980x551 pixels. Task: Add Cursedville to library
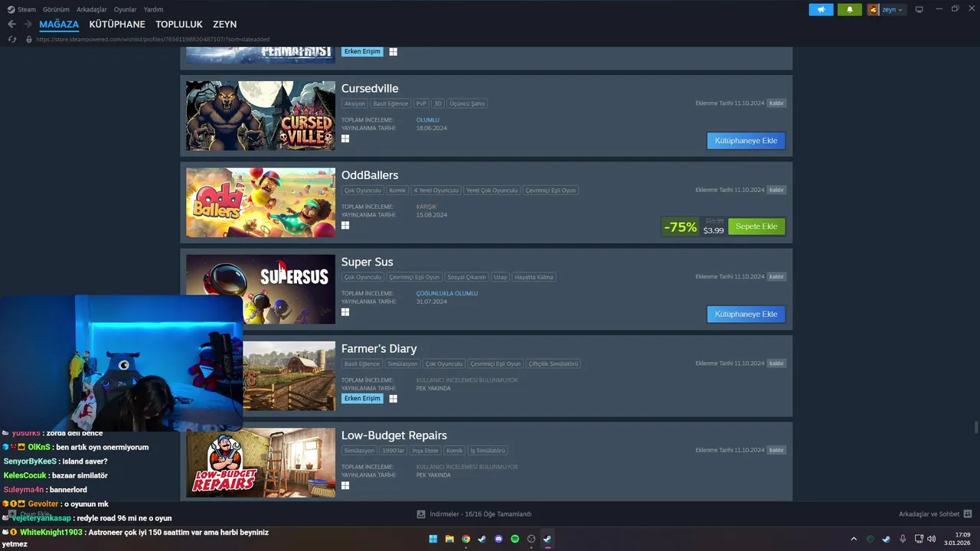[746, 141]
